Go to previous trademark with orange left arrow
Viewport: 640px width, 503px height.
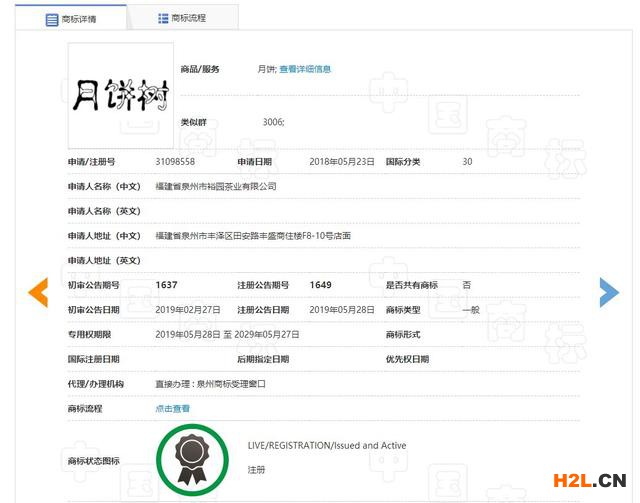point(38,291)
